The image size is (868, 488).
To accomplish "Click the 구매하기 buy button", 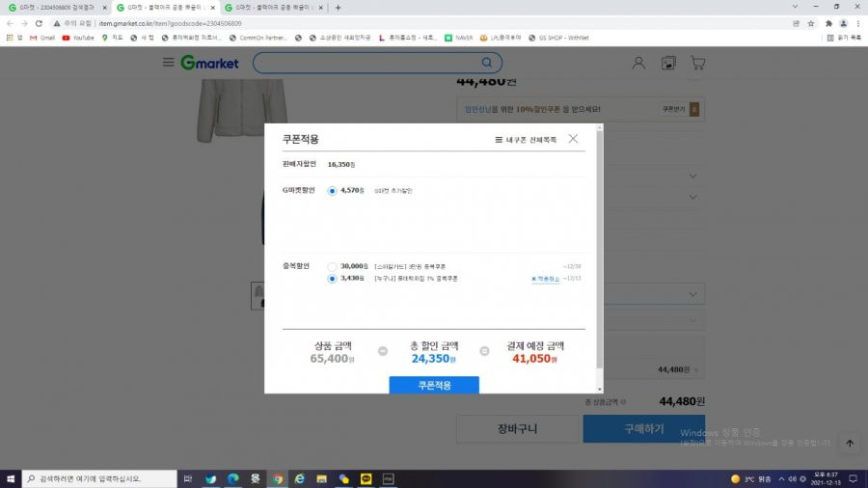I will (x=644, y=429).
